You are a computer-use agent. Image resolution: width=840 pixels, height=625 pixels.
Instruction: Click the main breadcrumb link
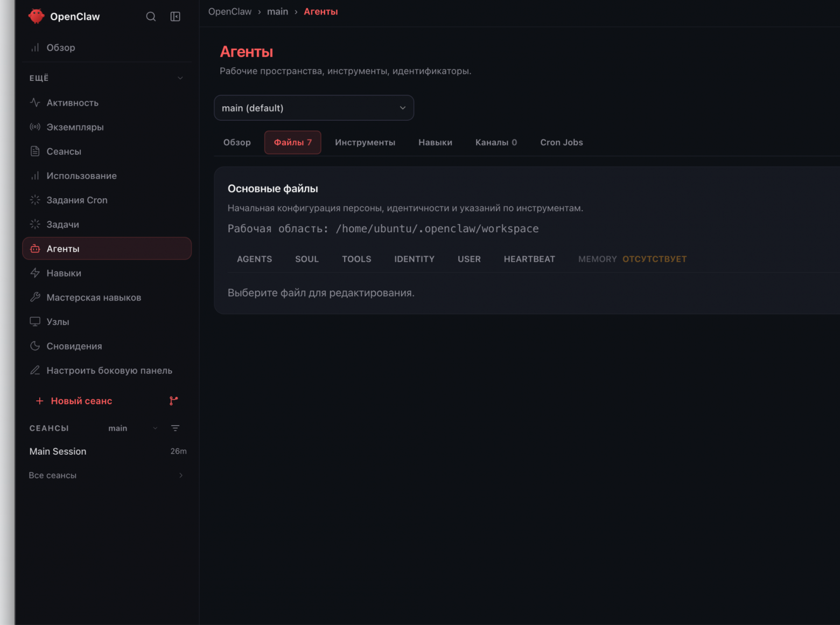pos(277,11)
